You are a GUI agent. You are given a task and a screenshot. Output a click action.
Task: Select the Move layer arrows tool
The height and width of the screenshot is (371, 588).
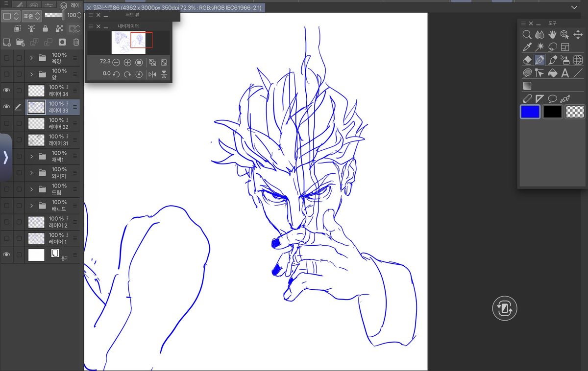tap(578, 35)
